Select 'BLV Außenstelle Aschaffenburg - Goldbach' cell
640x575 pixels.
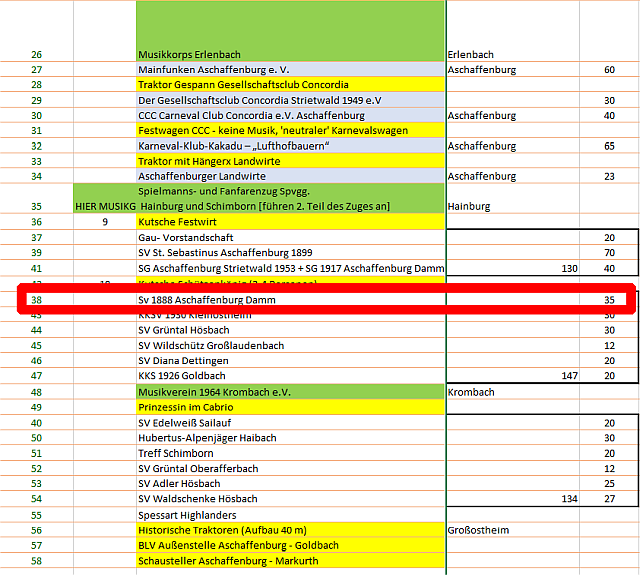point(290,545)
